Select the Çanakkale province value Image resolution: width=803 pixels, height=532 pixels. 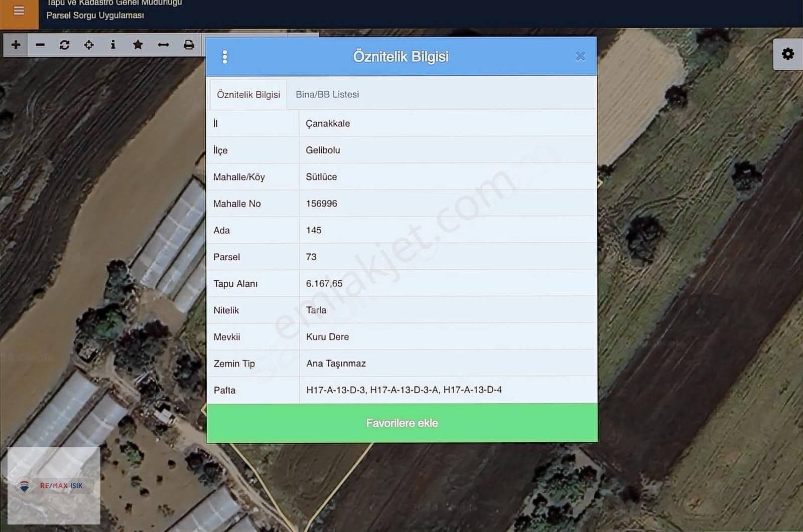click(328, 123)
